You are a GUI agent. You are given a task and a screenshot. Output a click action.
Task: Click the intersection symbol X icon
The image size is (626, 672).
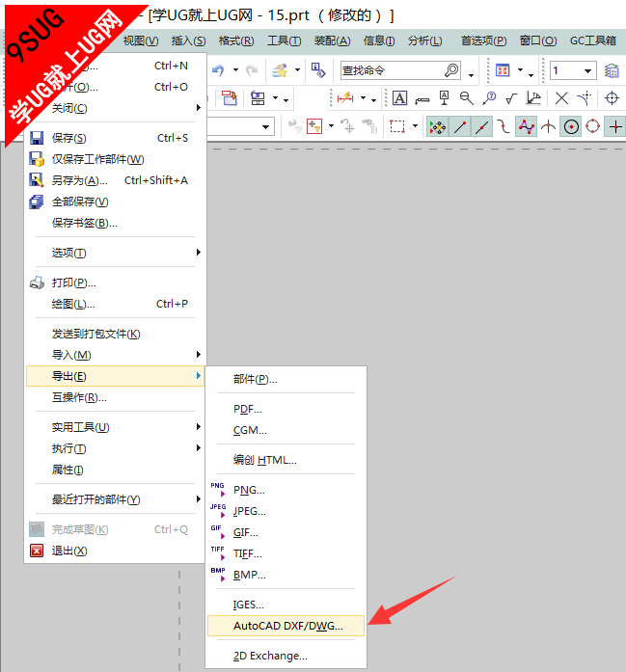tap(561, 98)
